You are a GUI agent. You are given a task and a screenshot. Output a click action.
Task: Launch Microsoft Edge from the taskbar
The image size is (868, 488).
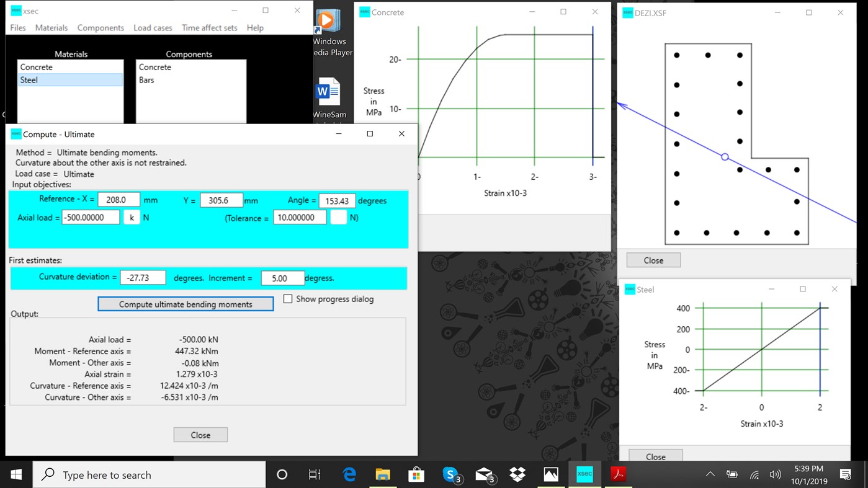point(349,474)
